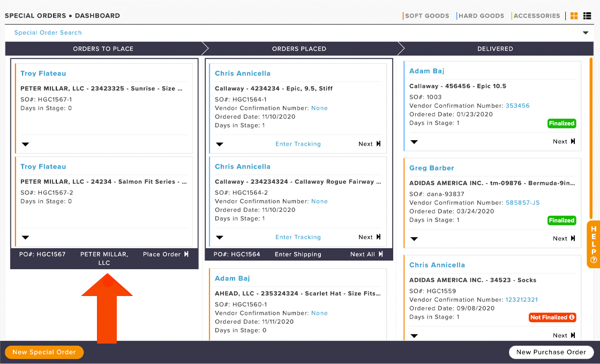Select 'PETER MILLAR, LLC' in PO footer

coord(104,259)
